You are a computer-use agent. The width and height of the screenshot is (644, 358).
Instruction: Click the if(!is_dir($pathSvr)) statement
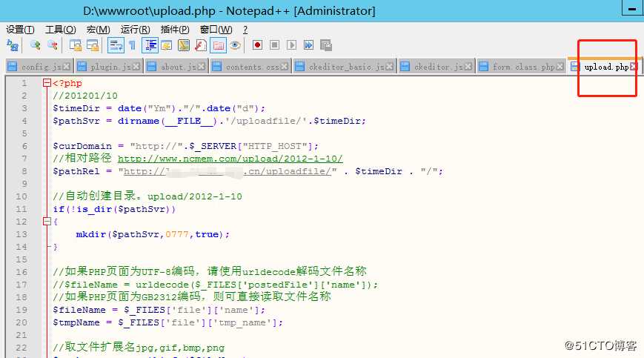[x=114, y=209]
